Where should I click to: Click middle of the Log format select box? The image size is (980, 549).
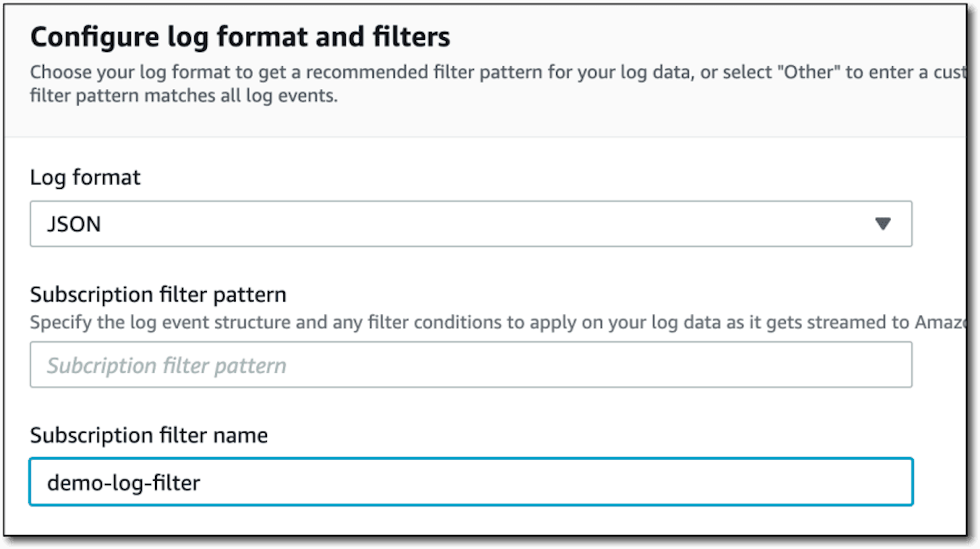pyautogui.click(x=471, y=223)
